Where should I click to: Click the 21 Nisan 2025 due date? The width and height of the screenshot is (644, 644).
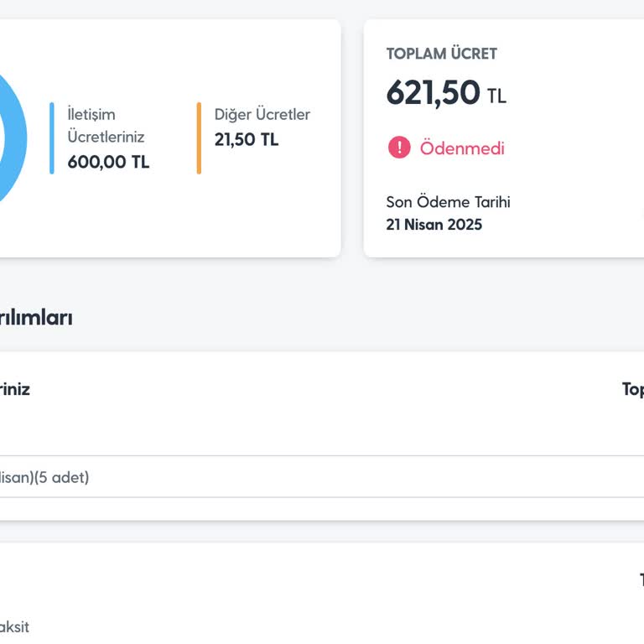click(434, 225)
